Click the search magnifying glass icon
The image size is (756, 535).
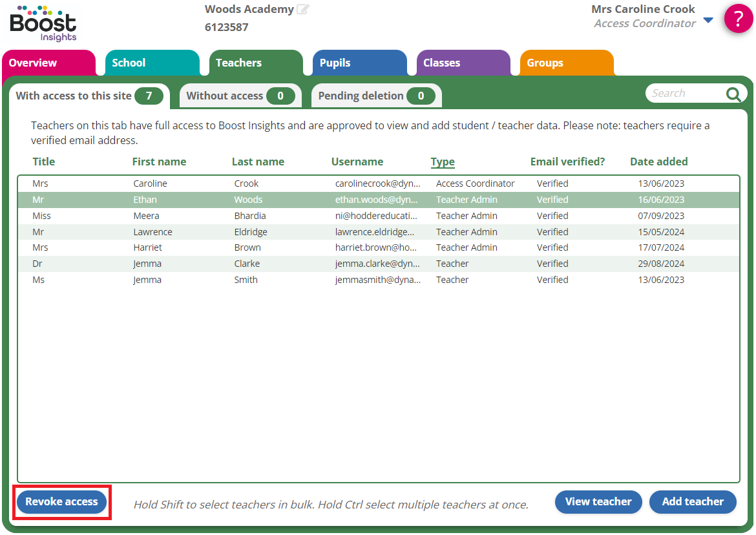coord(733,94)
